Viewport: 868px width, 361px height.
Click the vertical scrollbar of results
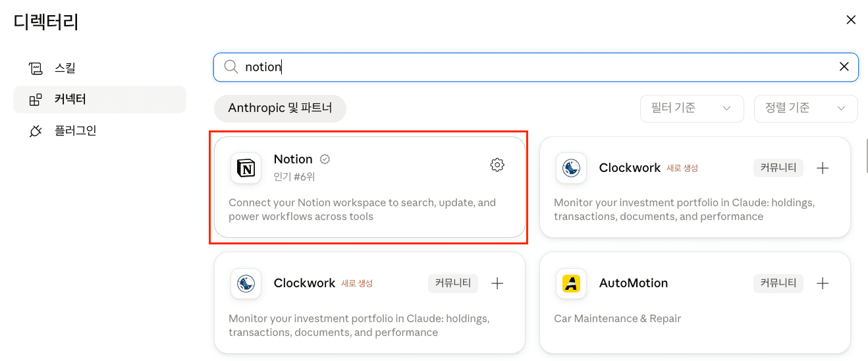click(866, 155)
